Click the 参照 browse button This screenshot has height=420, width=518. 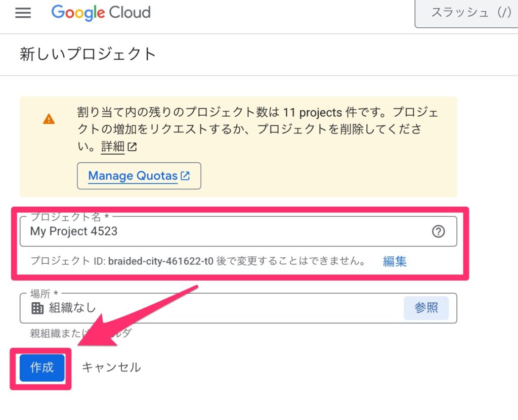[426, 308]
